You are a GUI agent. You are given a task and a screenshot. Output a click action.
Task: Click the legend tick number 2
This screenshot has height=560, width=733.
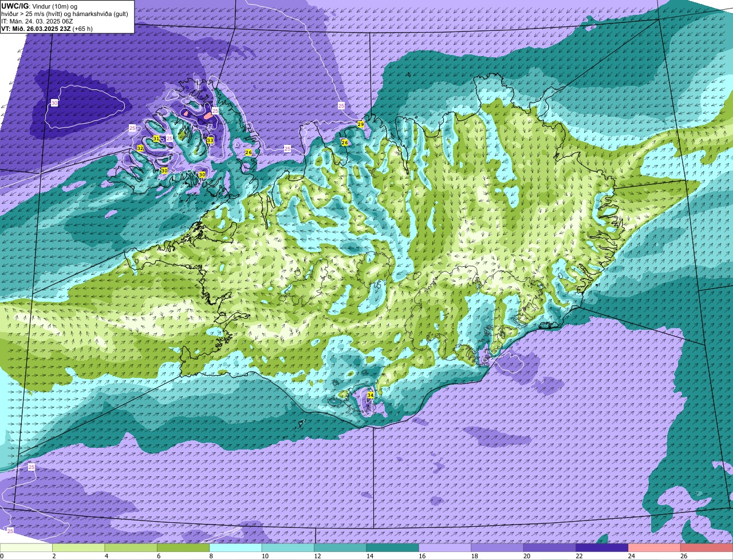coord(54,556)
